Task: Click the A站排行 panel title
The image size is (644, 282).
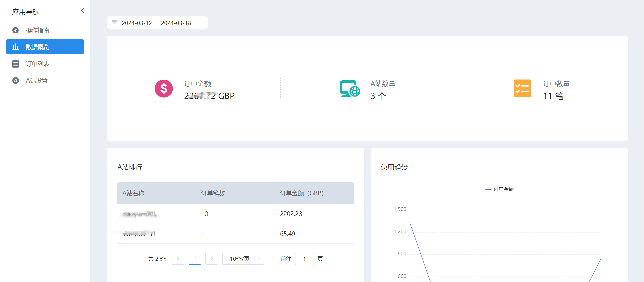Action: click(130, 167)
